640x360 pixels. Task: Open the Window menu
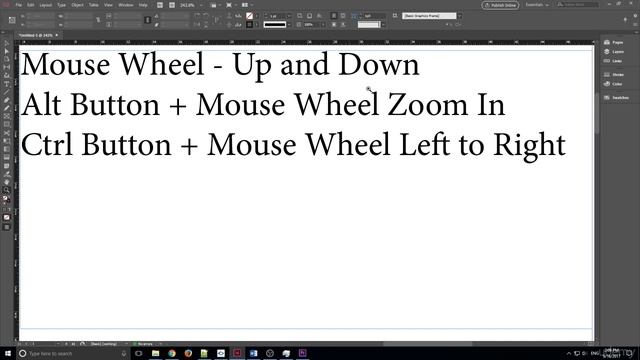(x=126, y=5)
